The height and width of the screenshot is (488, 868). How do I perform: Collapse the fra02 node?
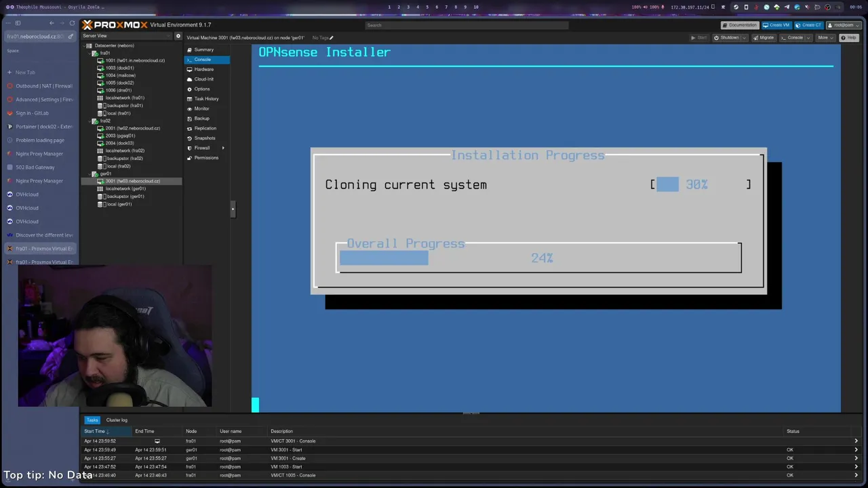pos(91,121)
